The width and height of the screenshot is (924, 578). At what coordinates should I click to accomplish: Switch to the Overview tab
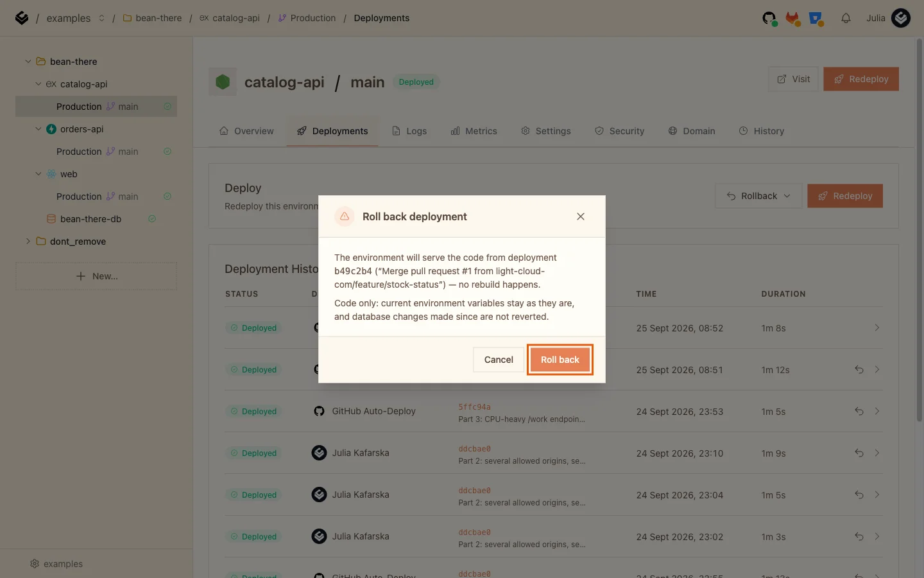point(246,131)
